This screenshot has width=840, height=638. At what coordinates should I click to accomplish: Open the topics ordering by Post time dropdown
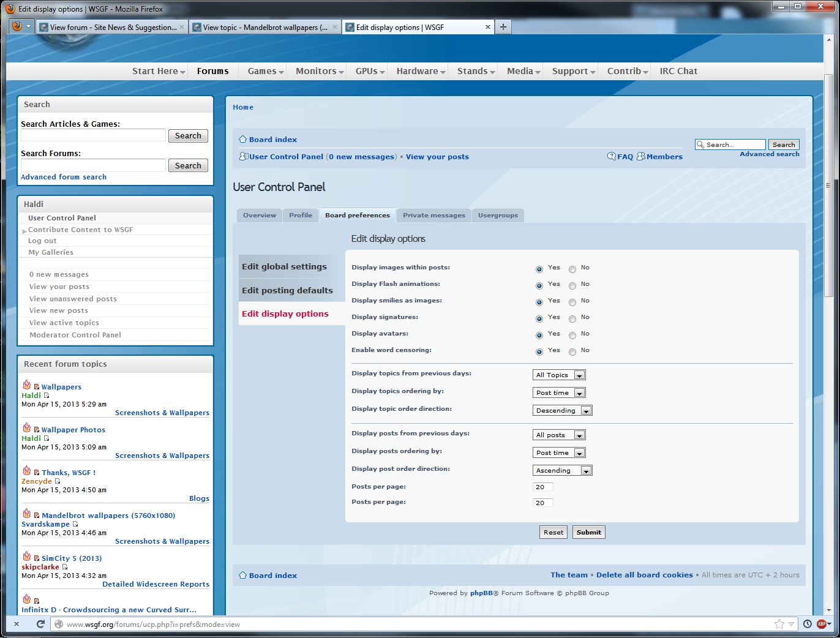click(x=559, y=392)
